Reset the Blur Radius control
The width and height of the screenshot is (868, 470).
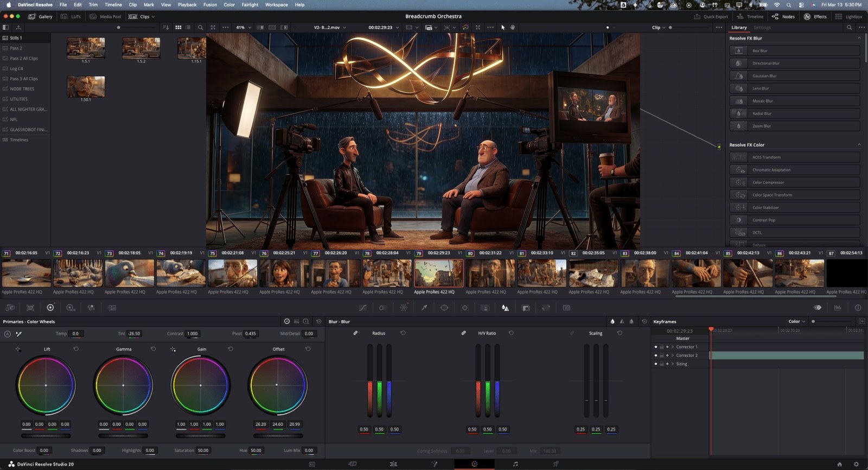point(403,333)
